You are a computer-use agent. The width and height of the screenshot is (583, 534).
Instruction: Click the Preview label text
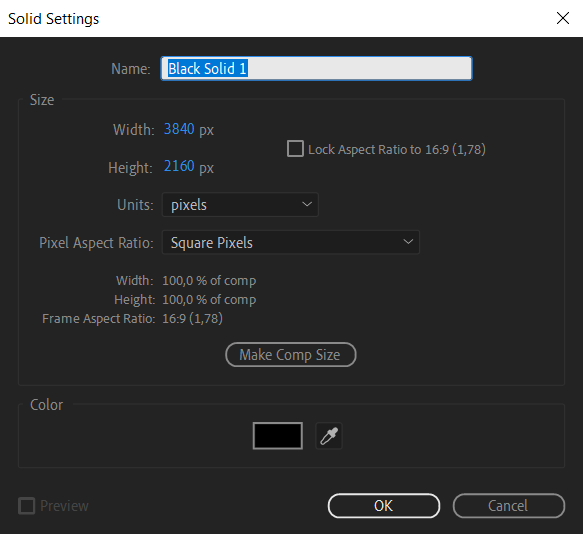click(64, 506)
